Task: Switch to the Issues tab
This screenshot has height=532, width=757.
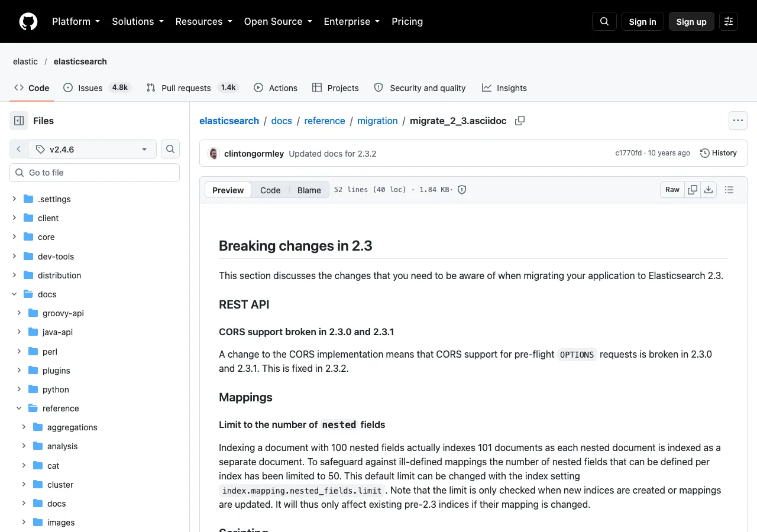Action: click(96, 87)
